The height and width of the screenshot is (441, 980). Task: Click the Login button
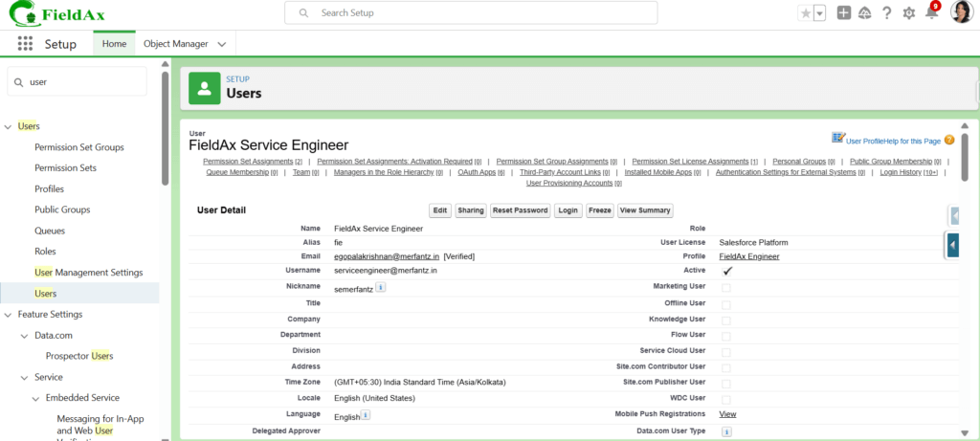tap(568, 210)
